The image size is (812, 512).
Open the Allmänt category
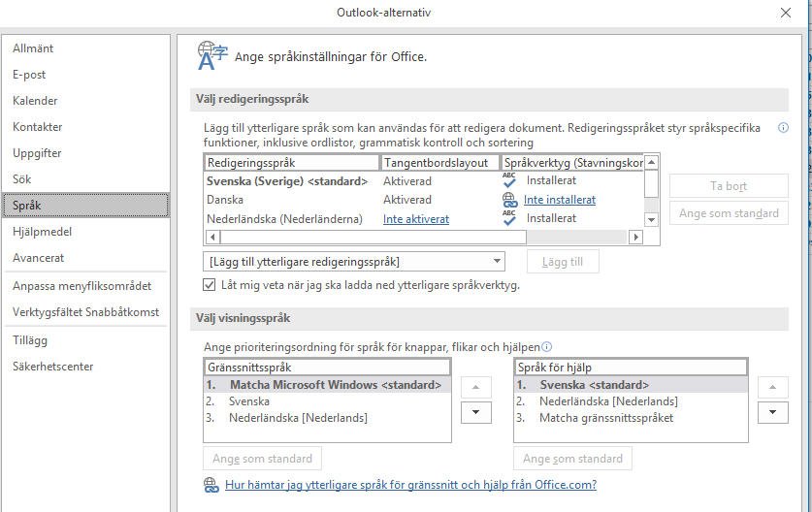click(x=85, y=48)
